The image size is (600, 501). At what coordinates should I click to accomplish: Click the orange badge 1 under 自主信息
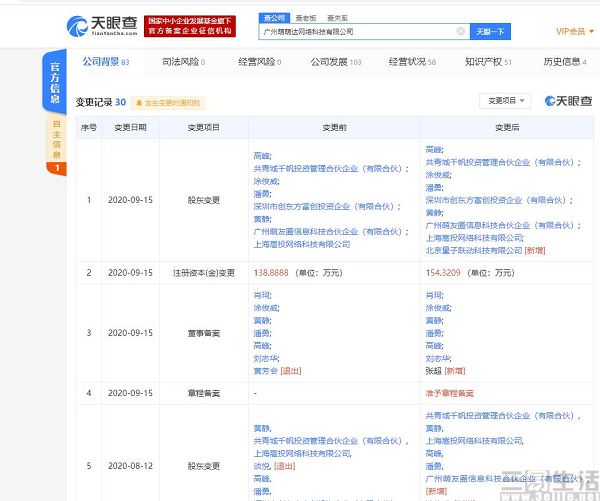(x=57, y=168)
